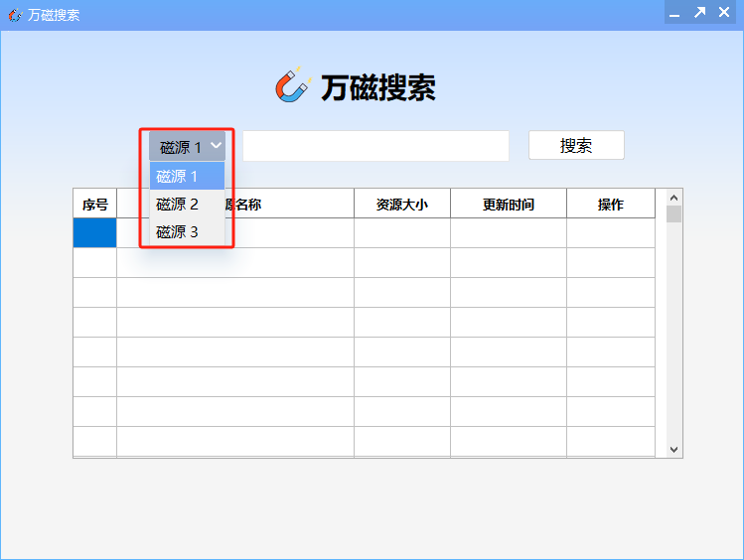The width and height of the screenshot is (744, 560).
Task: Click the 万磁搜索 magnet logo icon
Action: pos(293,85)
